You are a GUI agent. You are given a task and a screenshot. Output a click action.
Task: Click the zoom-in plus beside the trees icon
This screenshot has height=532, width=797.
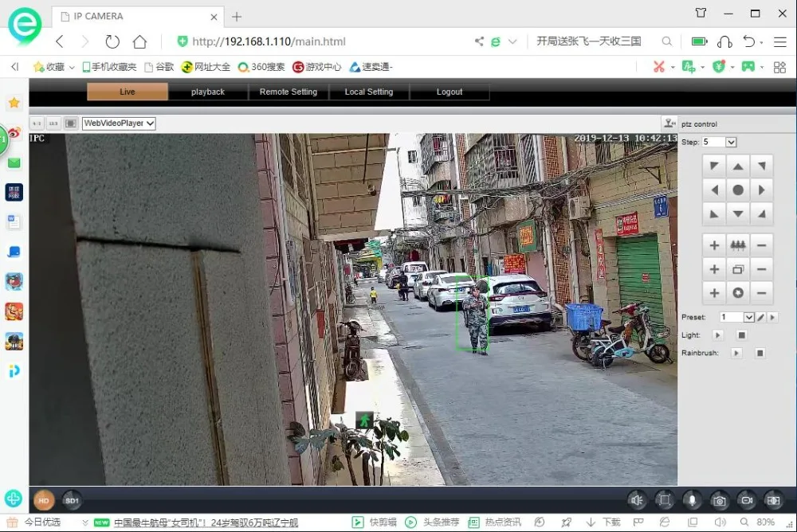click(714, 245)
